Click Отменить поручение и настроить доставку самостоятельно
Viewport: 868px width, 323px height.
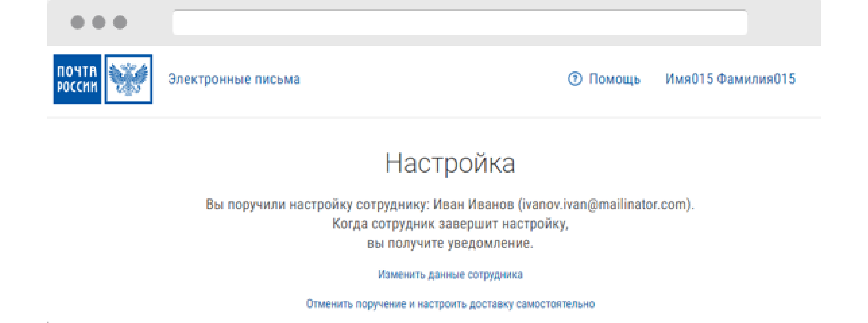450,304
